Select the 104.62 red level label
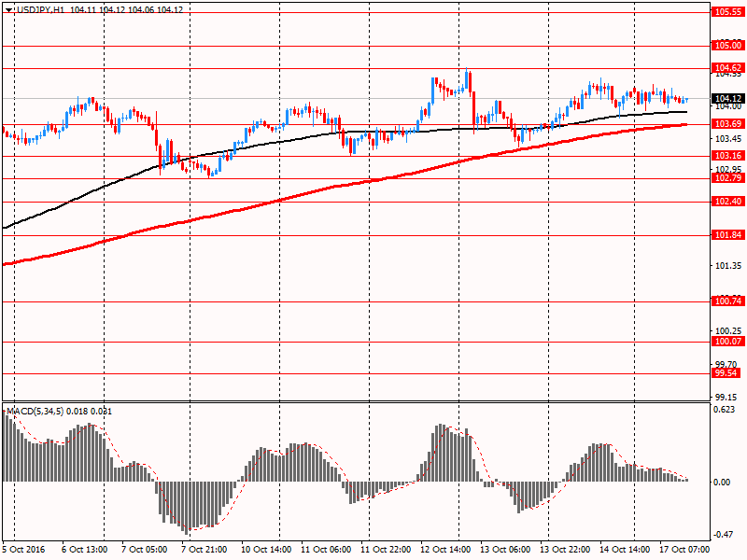The height and width of the screenshot is (560, 747). click(728, 67)
